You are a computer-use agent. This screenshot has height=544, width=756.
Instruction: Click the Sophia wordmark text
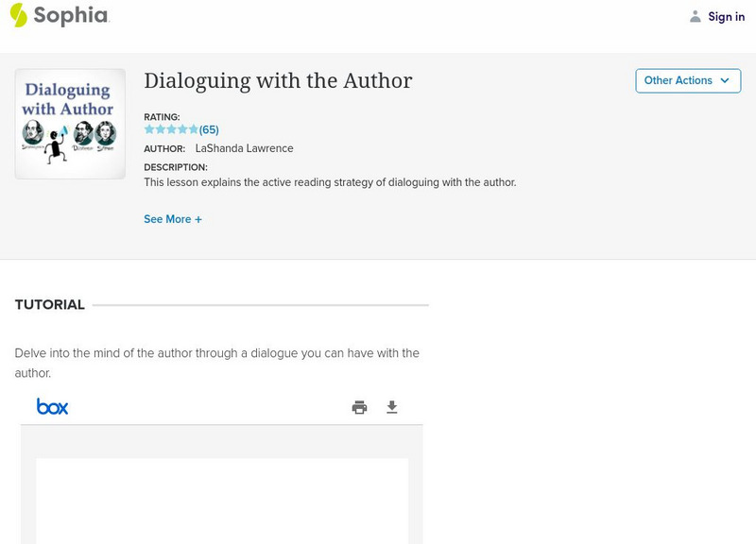(x=71, y=15)
